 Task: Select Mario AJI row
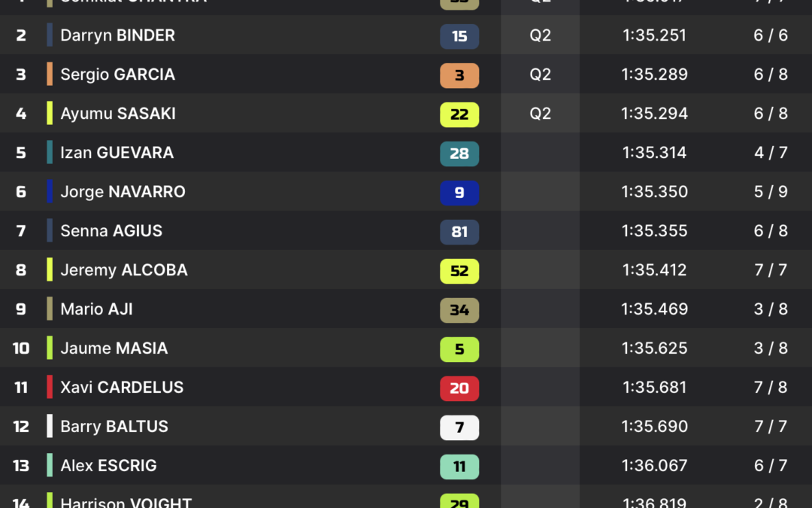[406, 309]
